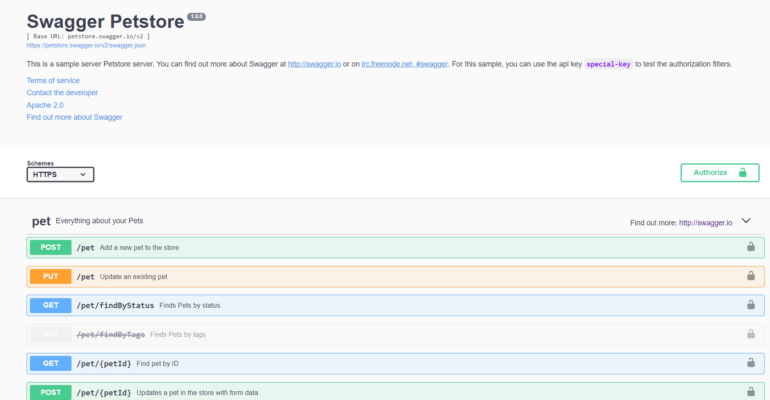Click the green POST badge for /pet

pos(51,247)
